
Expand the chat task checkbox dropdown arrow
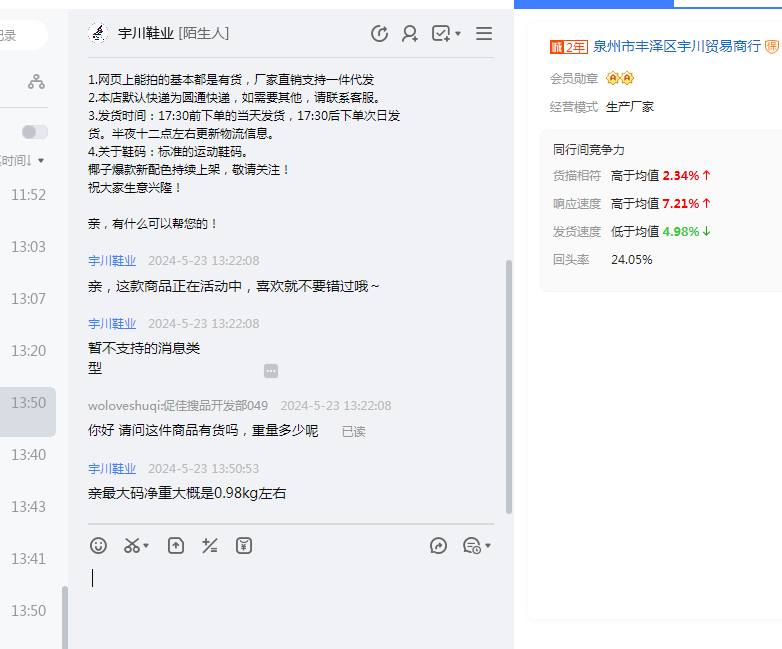tap(458, 34)
